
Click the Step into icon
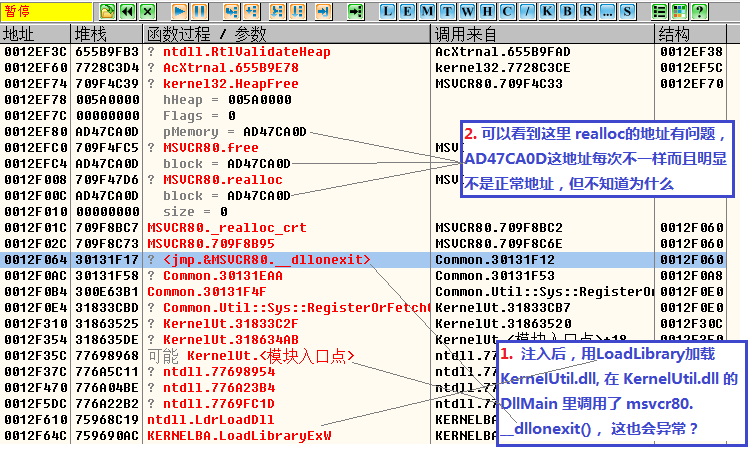pyautogui.click(x=231, y=11)
